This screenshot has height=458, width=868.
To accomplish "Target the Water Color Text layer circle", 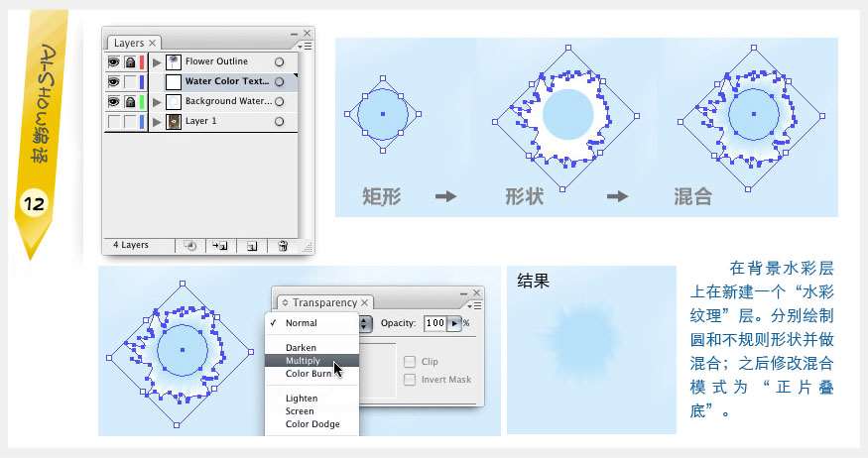I will coord(279,82).
